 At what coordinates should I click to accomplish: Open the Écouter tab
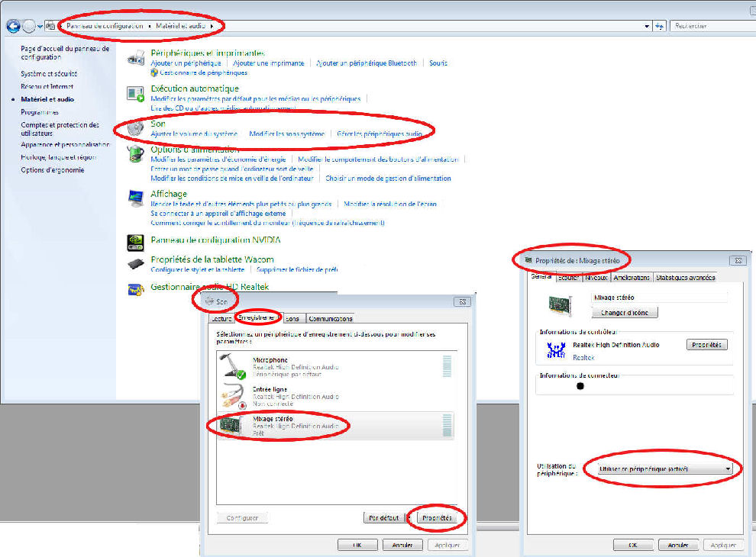pyautogui.click(x=568, y=278)
